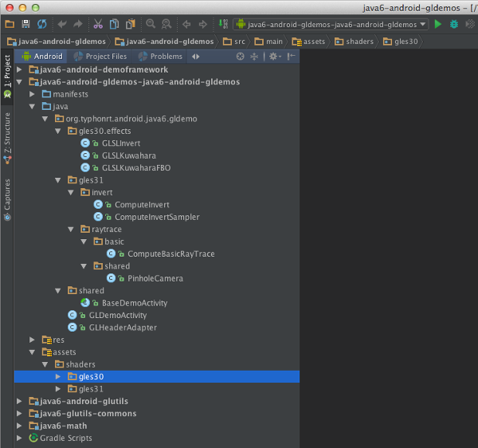Click the Forward navigation arrow
Screen dimensions: 478x448
tap(202, 24)
